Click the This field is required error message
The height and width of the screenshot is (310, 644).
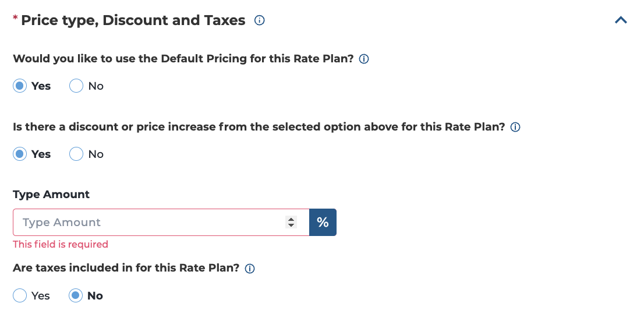tap(61, 244)
